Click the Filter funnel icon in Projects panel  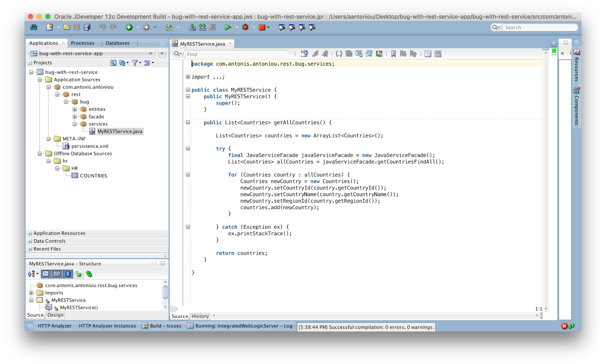pos(135,63)
